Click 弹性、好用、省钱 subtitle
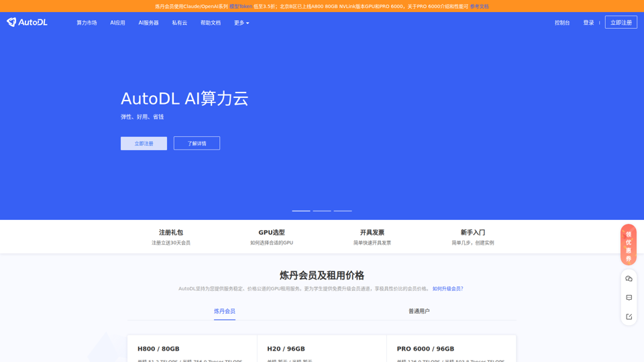This screenshot has width=644, height=362. (142, 117)
